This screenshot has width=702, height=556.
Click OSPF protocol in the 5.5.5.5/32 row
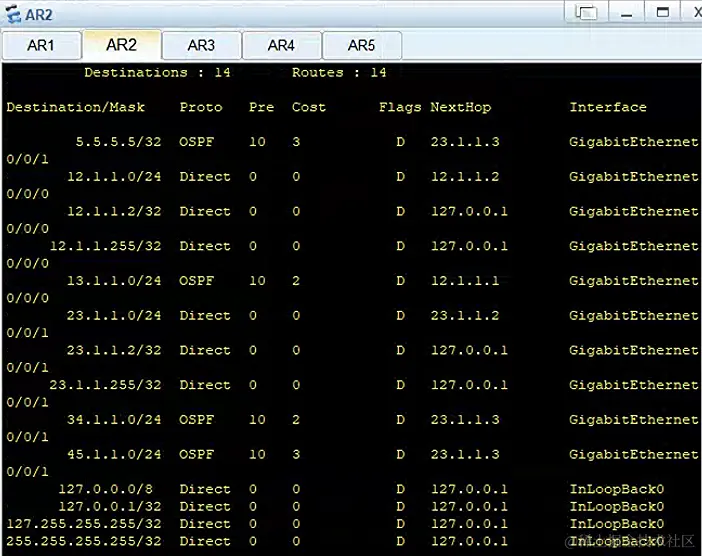[x=197, y=142]
